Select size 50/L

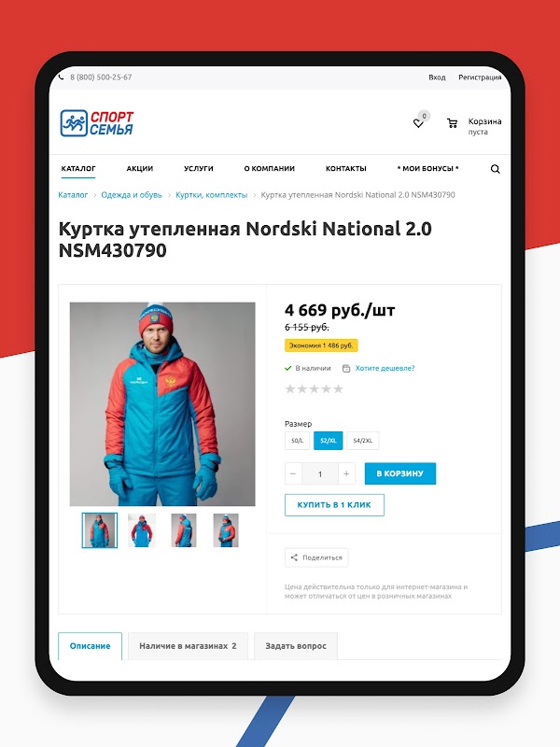pyautogui.click(x=297, y=441)
